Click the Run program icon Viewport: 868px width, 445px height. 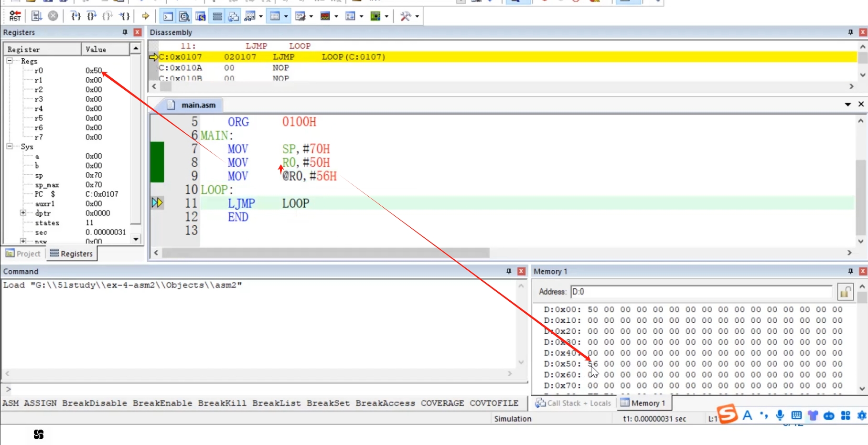pos(36,16)
